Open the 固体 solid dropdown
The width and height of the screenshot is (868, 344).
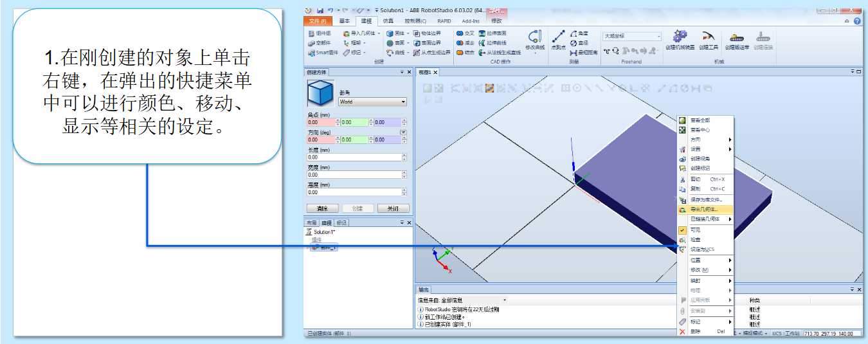(398, 33)
